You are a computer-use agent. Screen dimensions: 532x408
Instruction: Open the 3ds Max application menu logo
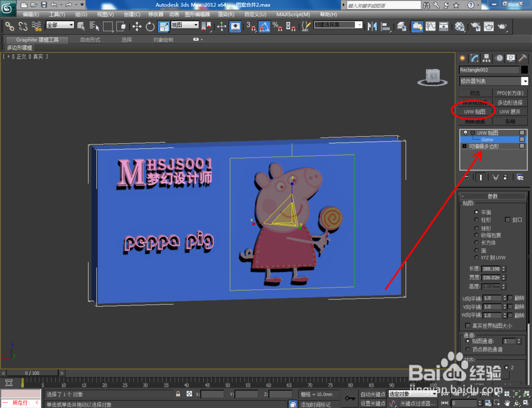8,8
